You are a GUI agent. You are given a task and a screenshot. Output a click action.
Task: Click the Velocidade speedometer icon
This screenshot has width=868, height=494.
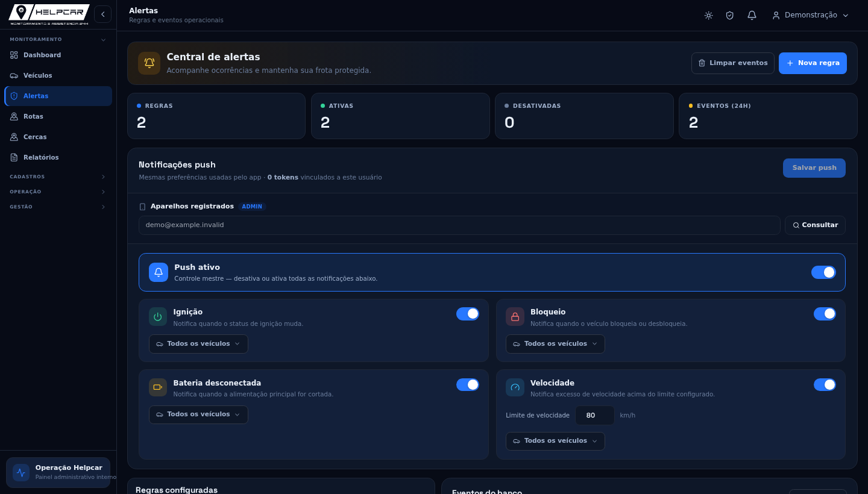515,387
